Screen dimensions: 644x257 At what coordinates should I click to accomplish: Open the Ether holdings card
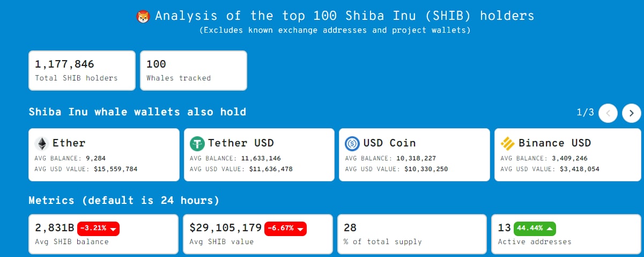tap(103, 155)
